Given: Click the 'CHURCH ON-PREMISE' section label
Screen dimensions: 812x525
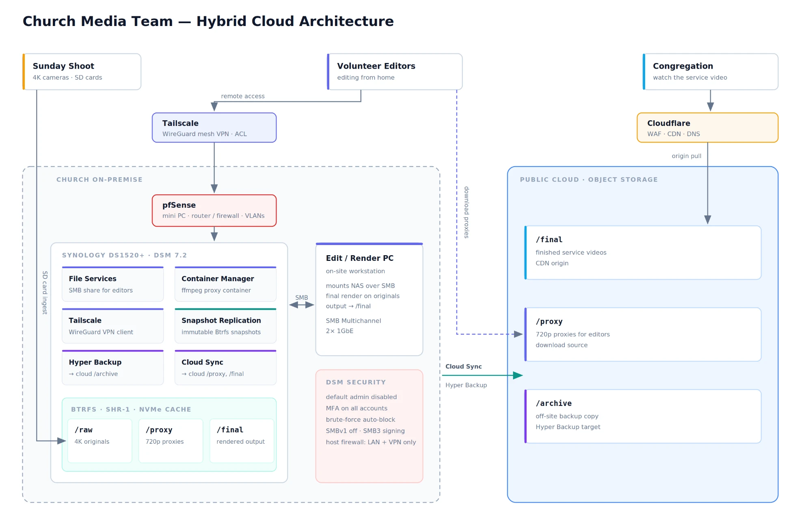Looking at the screenshot, I should click(x=99, y=180).
